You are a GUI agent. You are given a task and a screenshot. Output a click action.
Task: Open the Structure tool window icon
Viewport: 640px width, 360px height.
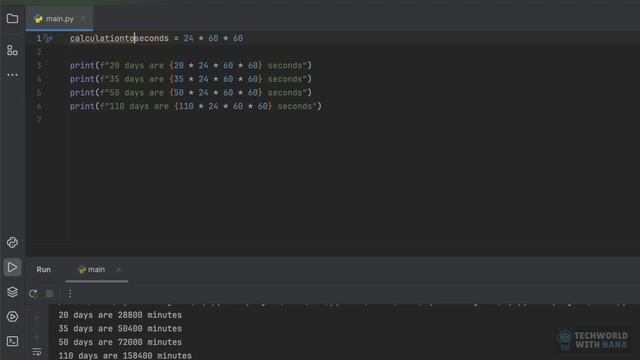(x=12, y=50)
